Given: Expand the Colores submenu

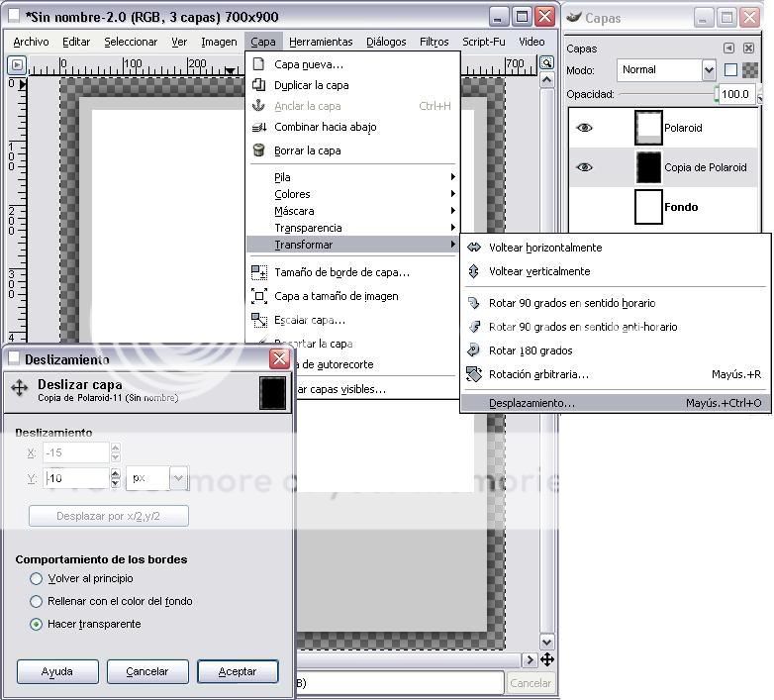Looking at the screenshot, I should [x=292, y=194].
